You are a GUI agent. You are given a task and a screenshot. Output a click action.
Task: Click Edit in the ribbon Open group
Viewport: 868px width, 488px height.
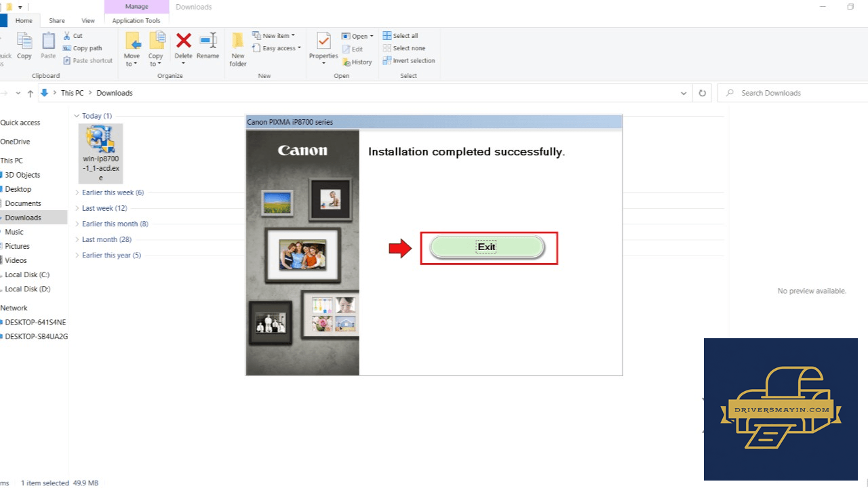click(x=352, y=49)
